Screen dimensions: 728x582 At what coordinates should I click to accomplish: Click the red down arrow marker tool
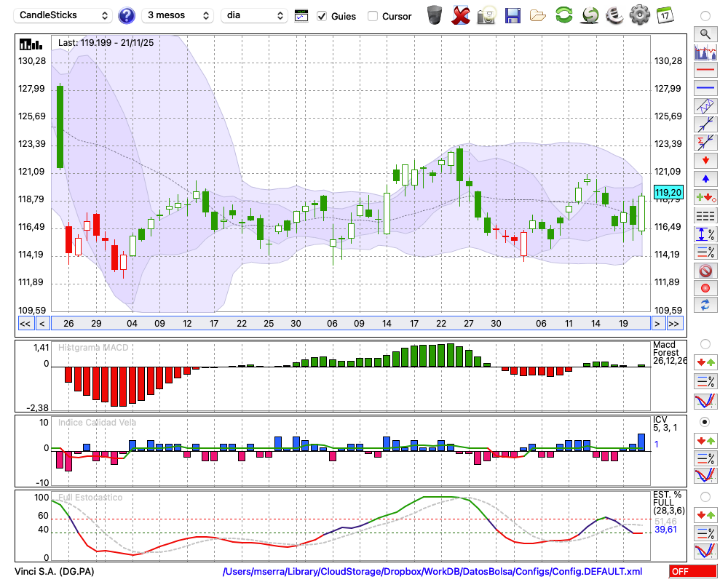click(x=705, y=161)
